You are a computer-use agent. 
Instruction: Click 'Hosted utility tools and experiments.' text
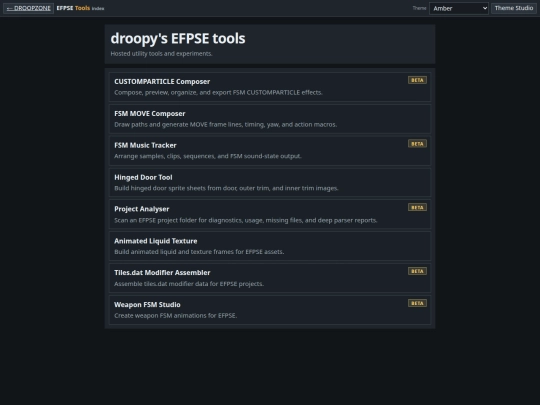click(162, 54)
